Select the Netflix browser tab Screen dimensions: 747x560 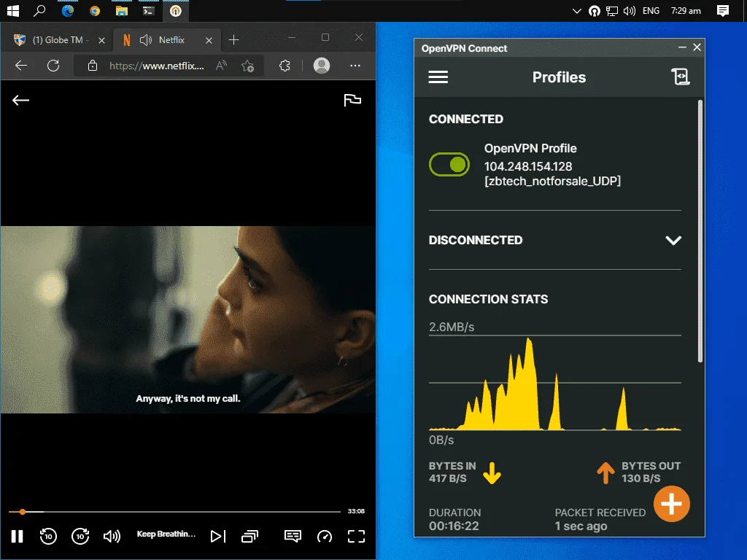pyautogui.click(x=167, y=40)
